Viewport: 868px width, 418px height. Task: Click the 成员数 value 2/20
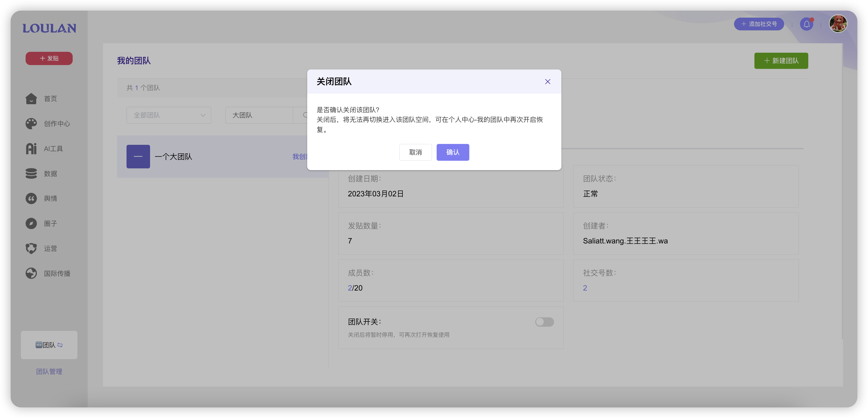[x=355, y=288]
